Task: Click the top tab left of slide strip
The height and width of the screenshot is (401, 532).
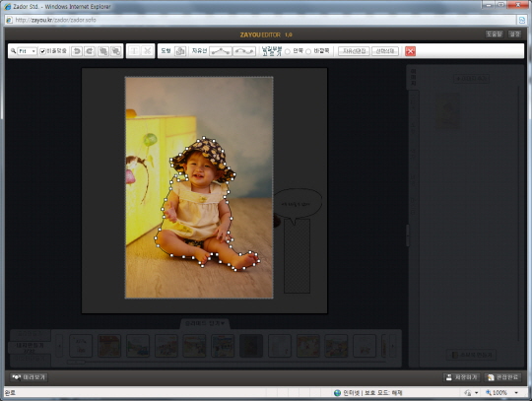Action: pos(30,335)
